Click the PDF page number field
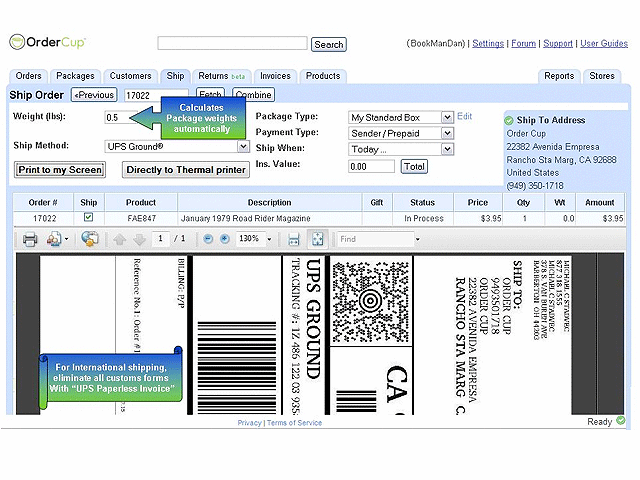Viewport: 640px width, 480px height. 161,239
